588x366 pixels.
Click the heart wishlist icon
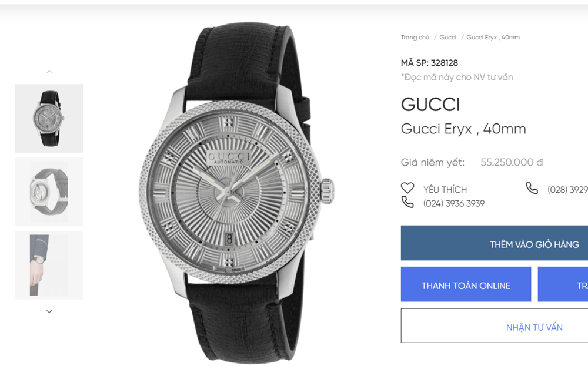[x=407, y=188]
